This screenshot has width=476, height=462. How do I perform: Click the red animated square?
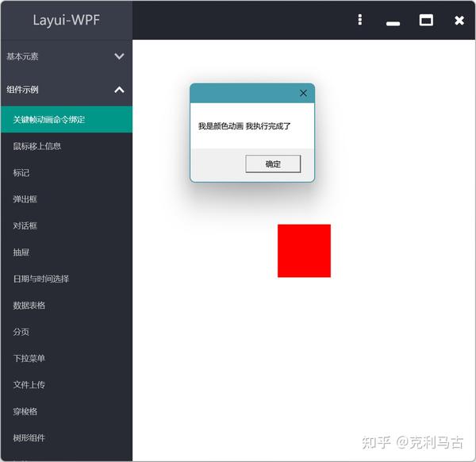pos(304,251)
